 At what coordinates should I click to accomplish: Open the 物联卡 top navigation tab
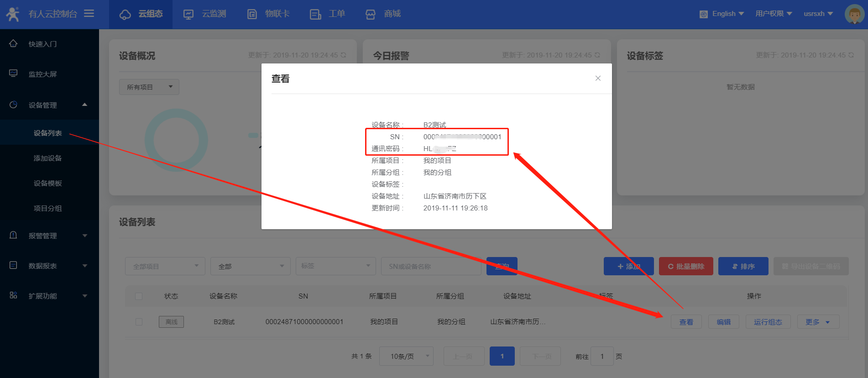[x=268, y=14]
